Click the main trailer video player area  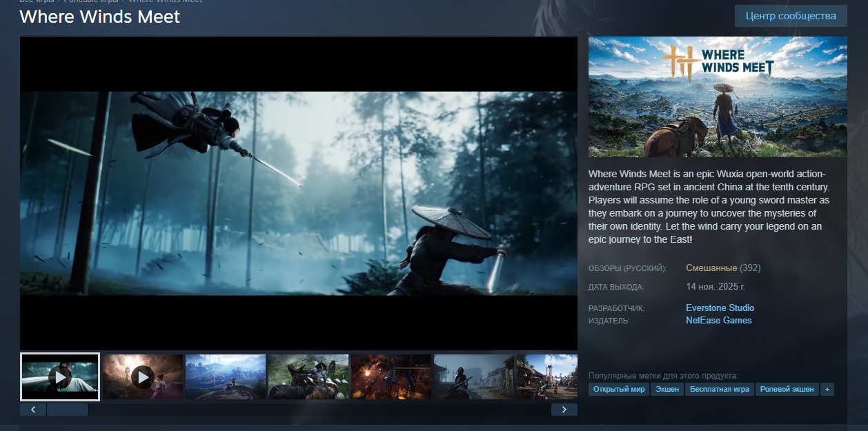(x=299, y=193)
